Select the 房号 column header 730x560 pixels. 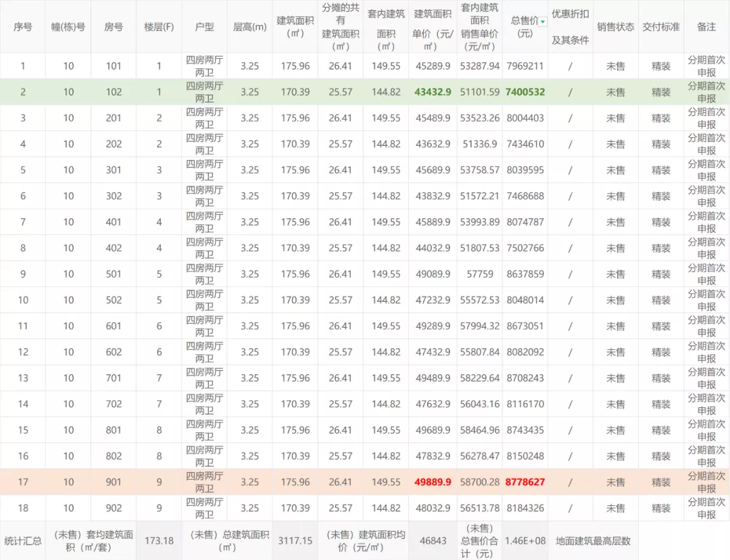click(x=114, y=27)
